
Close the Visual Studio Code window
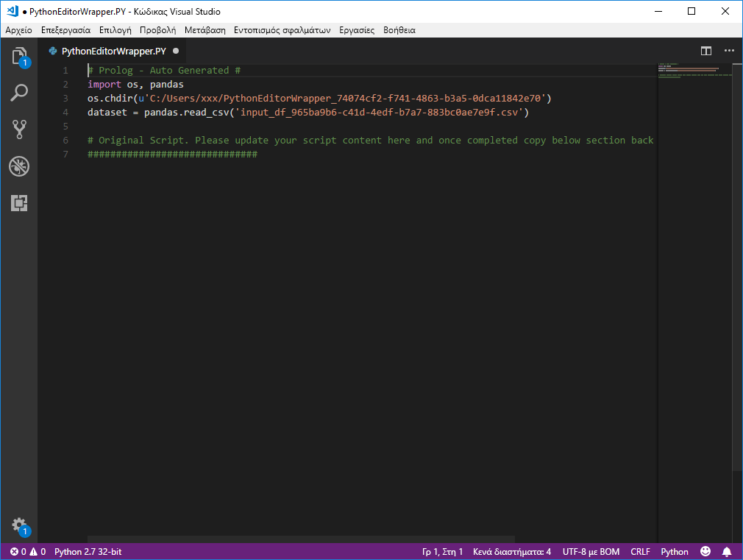point(725,11)
